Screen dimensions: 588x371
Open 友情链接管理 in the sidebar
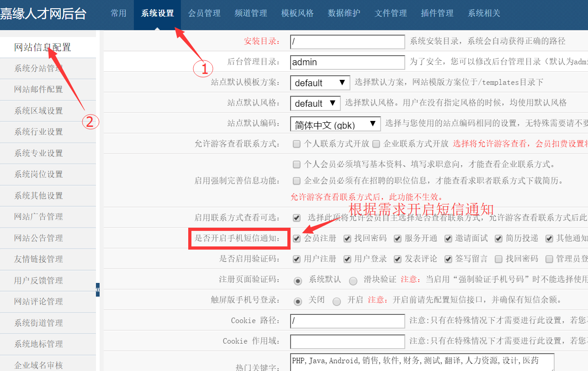pos(39,259)
